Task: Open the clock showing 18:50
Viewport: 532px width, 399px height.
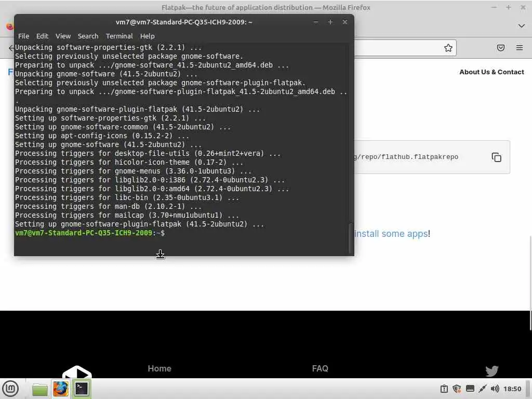Action: pyautogui.click(x=512, y=389)
